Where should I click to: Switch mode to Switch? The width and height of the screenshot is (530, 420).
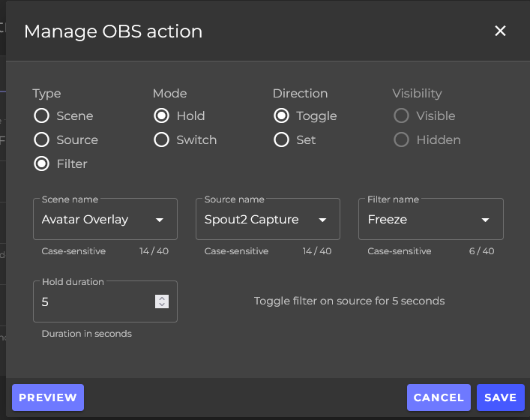coord(161,140)
